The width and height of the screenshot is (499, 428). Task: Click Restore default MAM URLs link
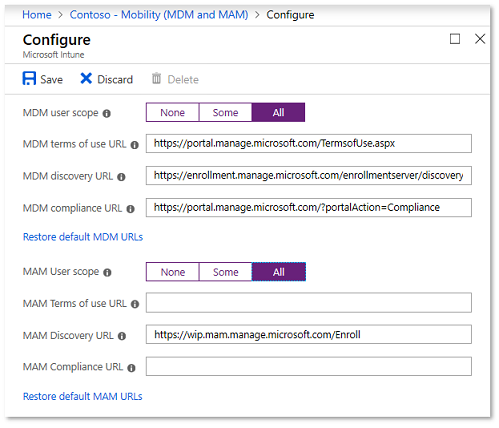point(82,396)
